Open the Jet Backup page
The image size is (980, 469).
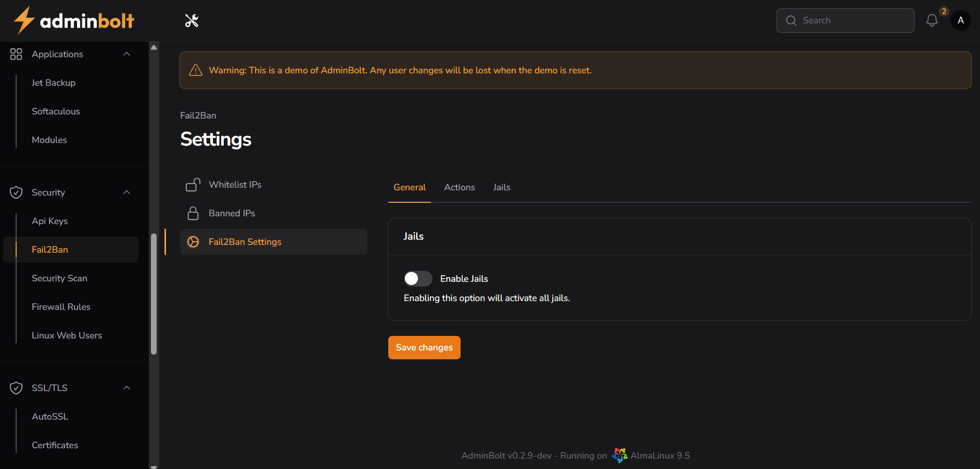[x=53, y=82]
